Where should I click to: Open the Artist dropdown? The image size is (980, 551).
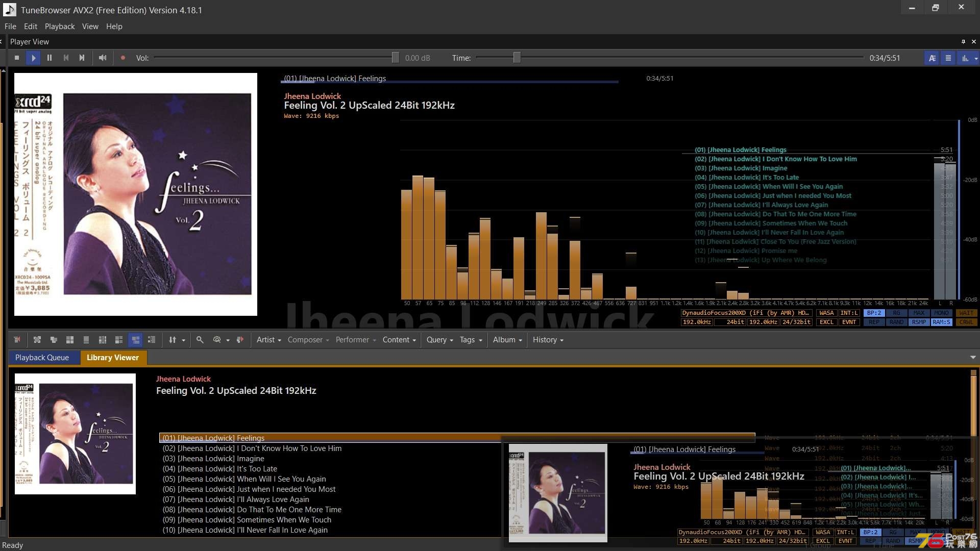(x=269, y=340)
